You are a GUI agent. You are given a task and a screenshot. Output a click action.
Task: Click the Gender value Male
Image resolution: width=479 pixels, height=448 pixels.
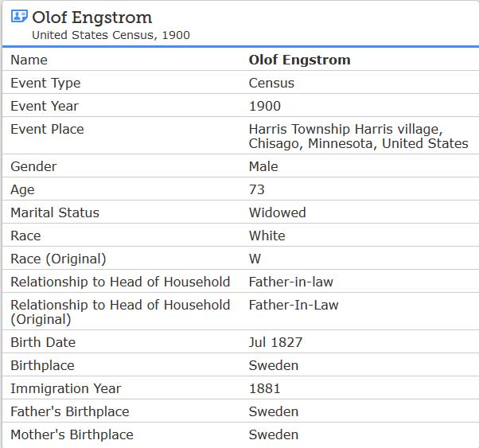[x=263, y=167]
